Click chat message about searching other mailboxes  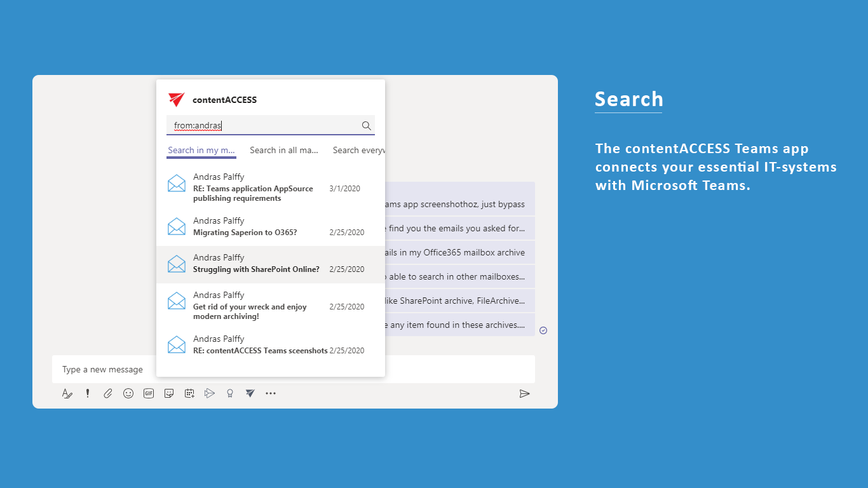pos(460,276)
